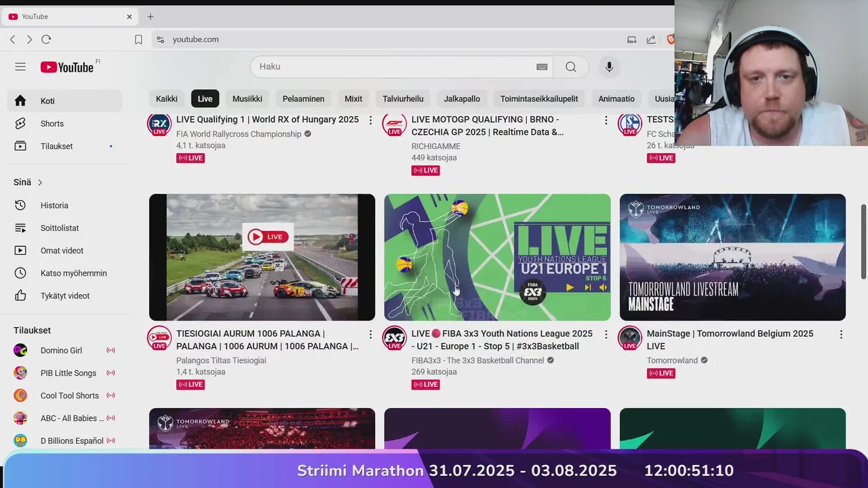Viewport: 868px width, 488px height.
Task: Select the Talviurheilu filter chip
Action: click(x=403, y=99)
